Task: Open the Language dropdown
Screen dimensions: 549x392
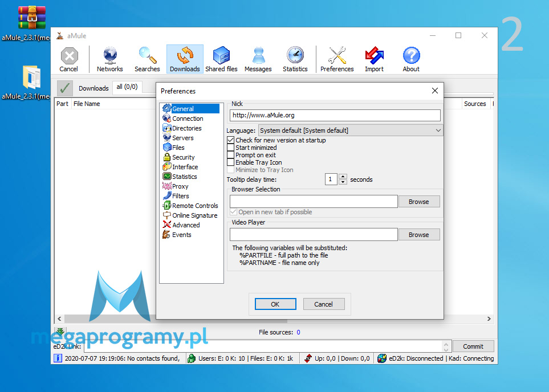Action: 351,130
